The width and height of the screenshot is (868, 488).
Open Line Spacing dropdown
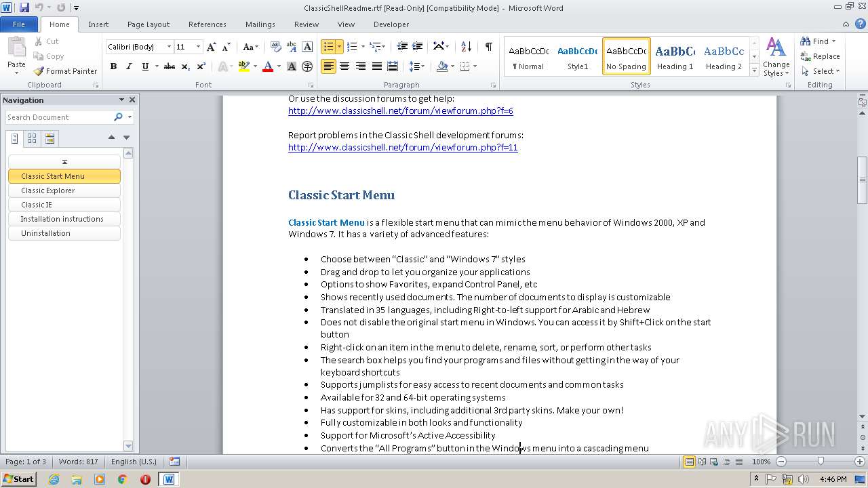pyautogui.click(x=417, y=66)
